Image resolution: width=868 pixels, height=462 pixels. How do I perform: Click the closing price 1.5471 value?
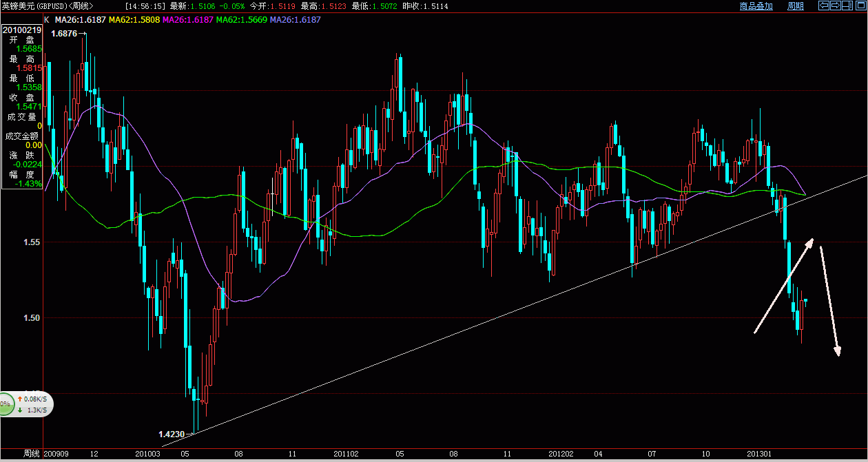coord(29,107)
